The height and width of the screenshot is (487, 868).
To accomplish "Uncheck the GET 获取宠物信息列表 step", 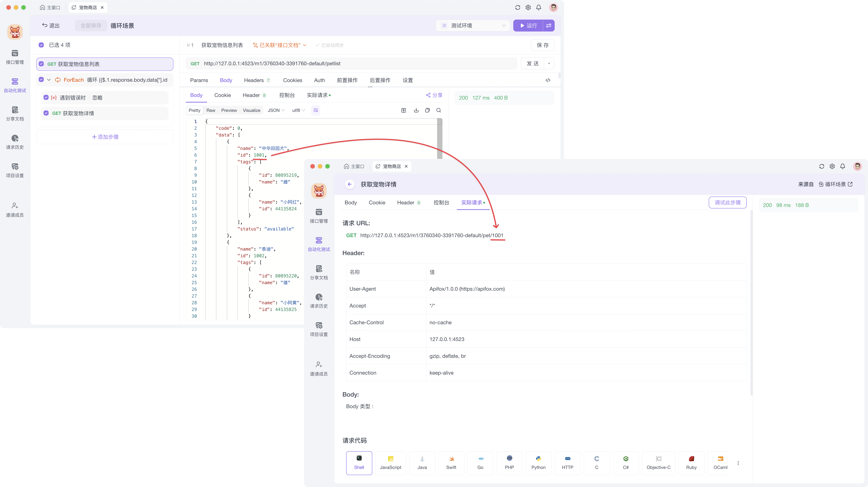I will (x=41, y=64).
